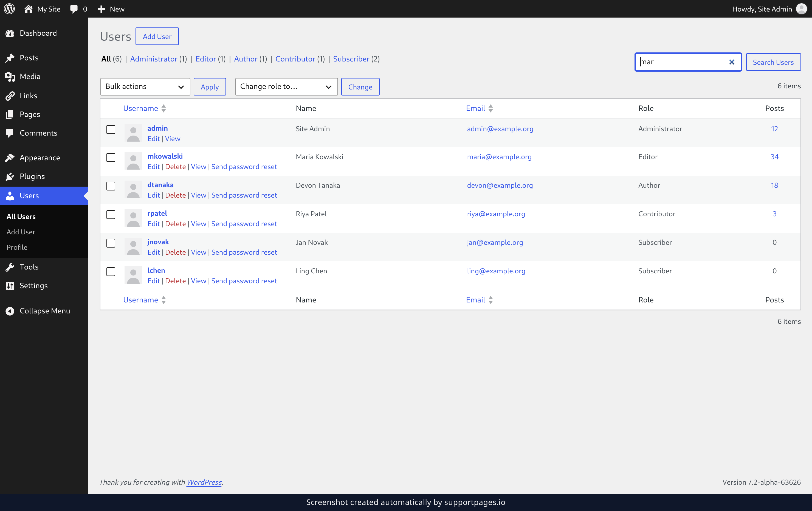This screenshot has width=812, height=511.
Task: Sort by Username in the top header
Action: (x=144, y=108)
